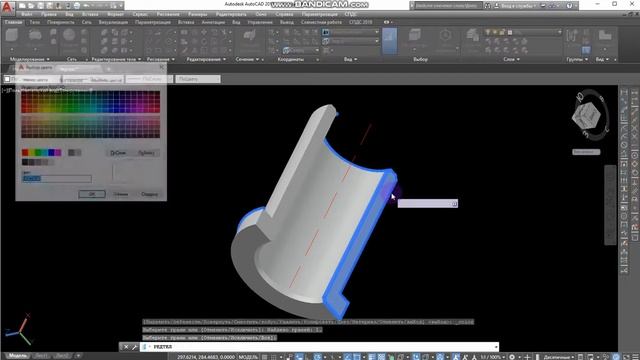Viewport: 640px width, 360px height.
Task: Click Save icon in quick access toolbar
Action: (x=40, y=6)
